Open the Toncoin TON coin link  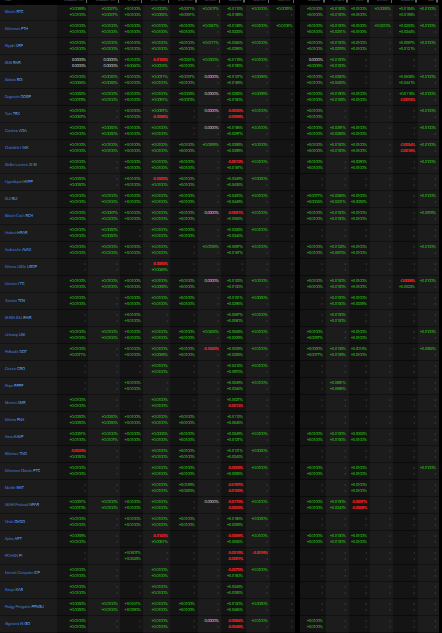click(15, 300)
